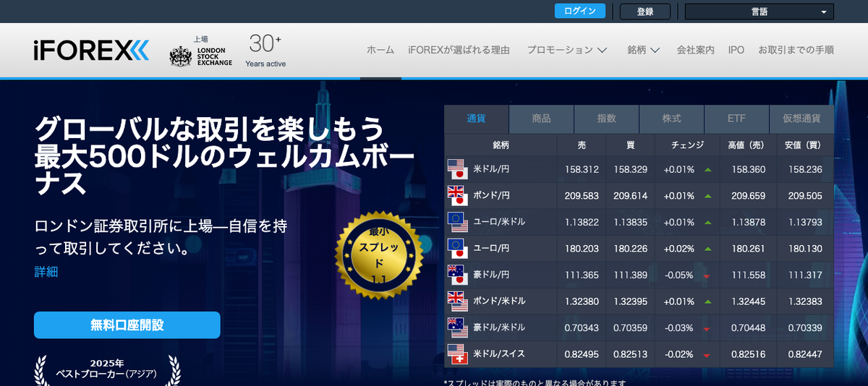Switch to the 株式 tab
868x386 pixels.
pos(671,119)
